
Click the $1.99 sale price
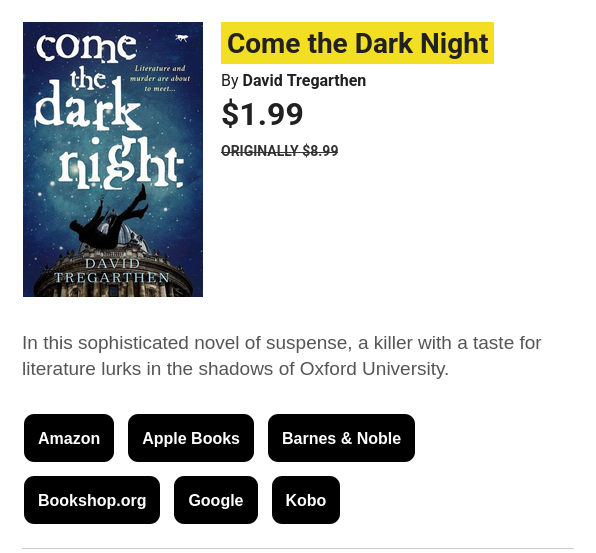coord(262,114)
